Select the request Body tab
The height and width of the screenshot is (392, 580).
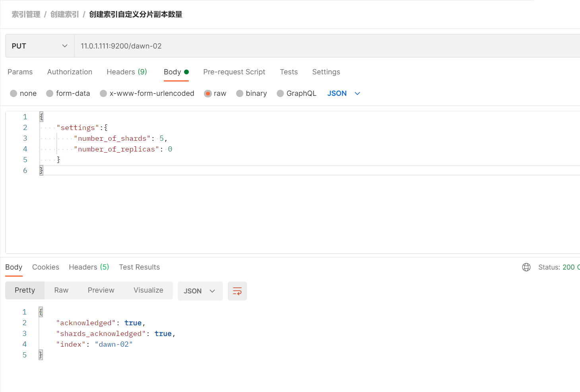coord(176,72)
